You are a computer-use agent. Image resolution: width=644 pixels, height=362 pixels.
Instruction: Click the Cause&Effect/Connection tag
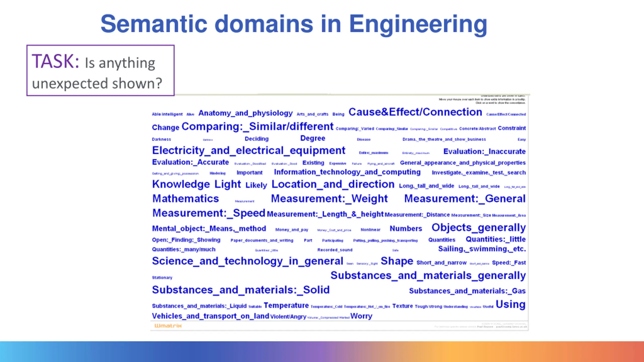[x=415, y=112]
